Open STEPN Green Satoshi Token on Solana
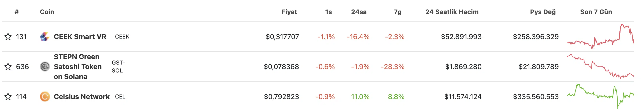Image resolution: width=644 pixels, height=110 pixels. point(78,67)
